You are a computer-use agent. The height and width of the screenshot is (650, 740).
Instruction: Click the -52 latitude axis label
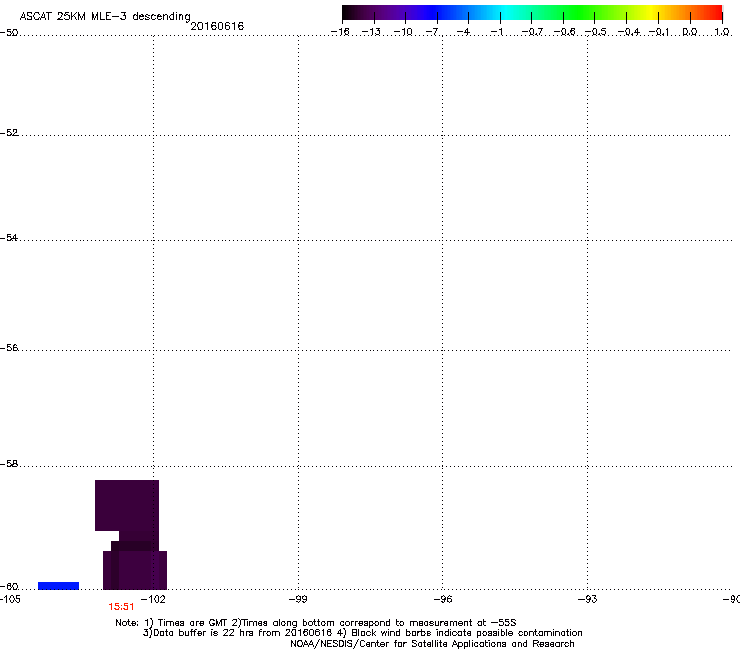pos(9,133)
